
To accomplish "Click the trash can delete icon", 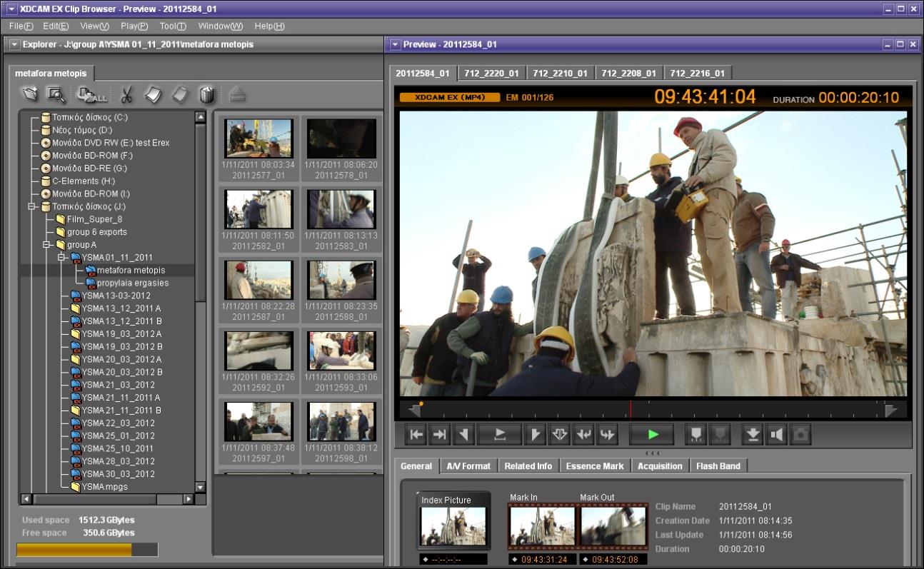I will (207, 94).
